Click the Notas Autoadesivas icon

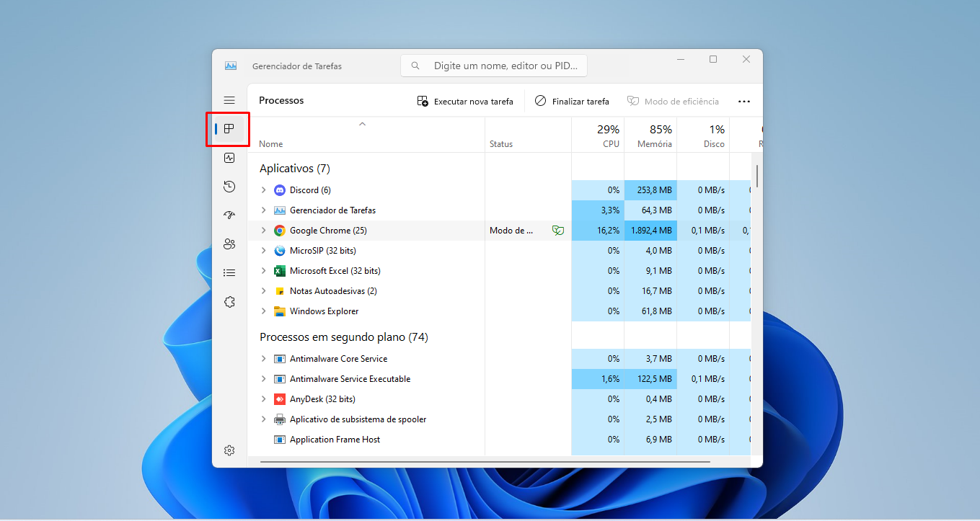[x=280, y=291]
